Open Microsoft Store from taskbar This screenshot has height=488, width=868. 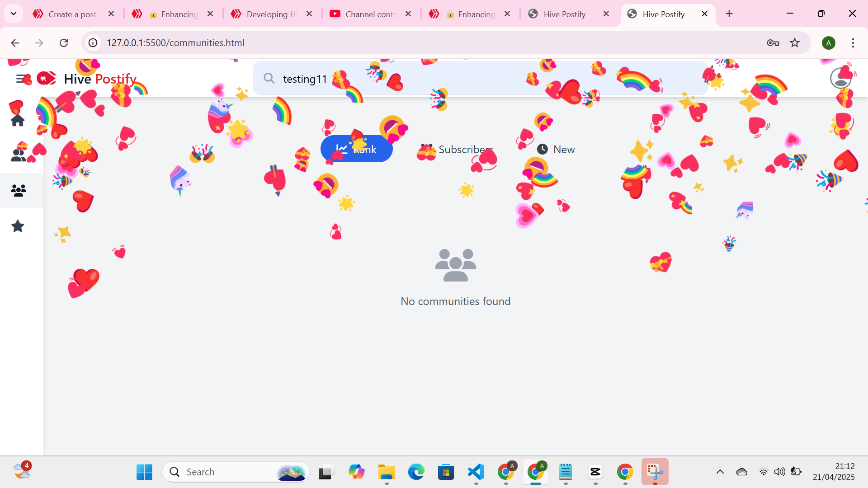[x=446, y=472]
